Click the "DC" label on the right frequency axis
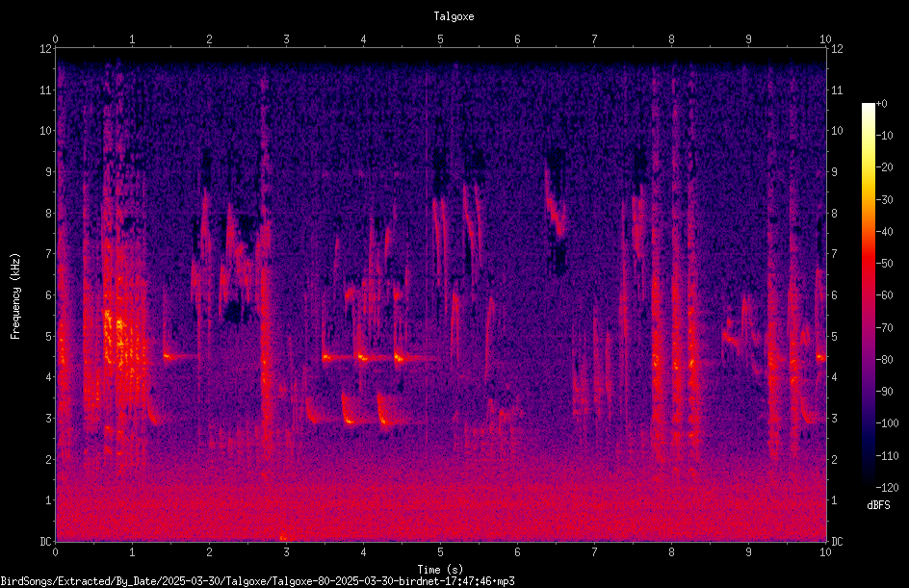Viewport: 909px width, 588px height. click(837, 542)
